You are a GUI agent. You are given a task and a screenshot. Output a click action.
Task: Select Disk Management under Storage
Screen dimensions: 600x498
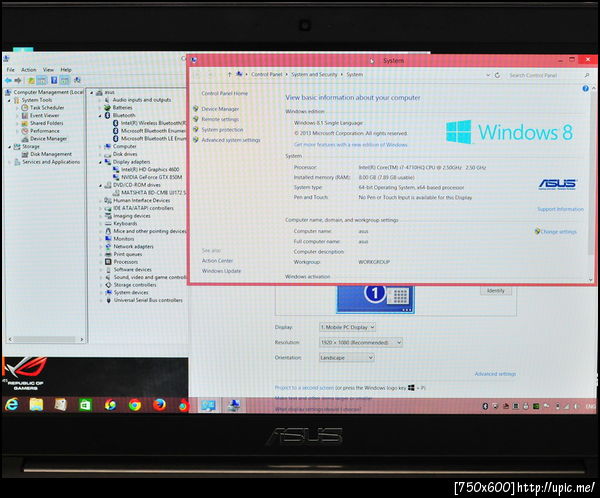click(51, 154)
